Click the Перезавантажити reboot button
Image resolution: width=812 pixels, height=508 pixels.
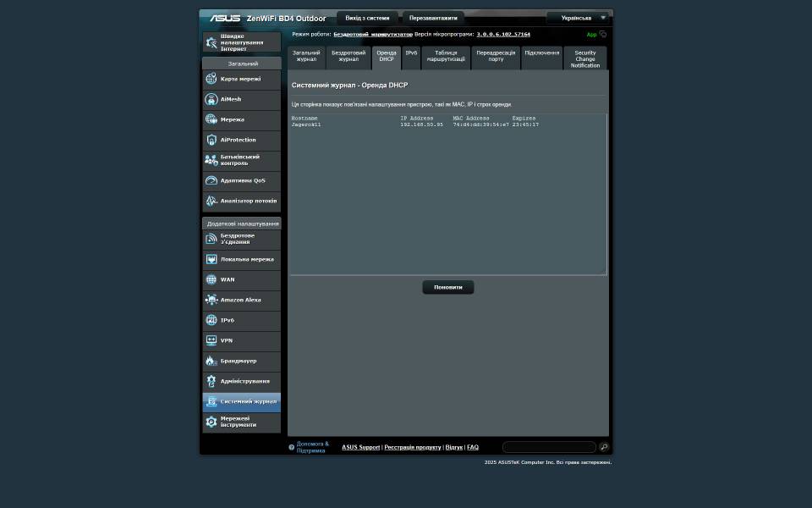click(x=433, y=18)
